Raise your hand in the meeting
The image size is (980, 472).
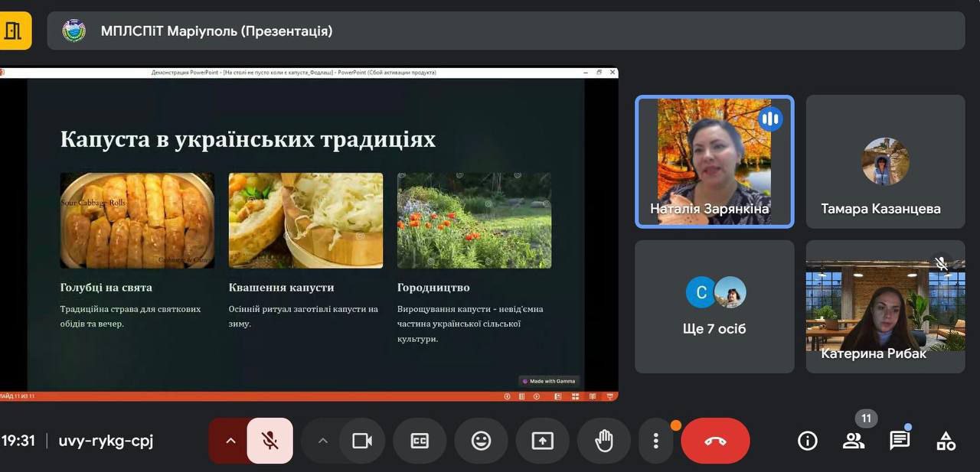[604, 441]
